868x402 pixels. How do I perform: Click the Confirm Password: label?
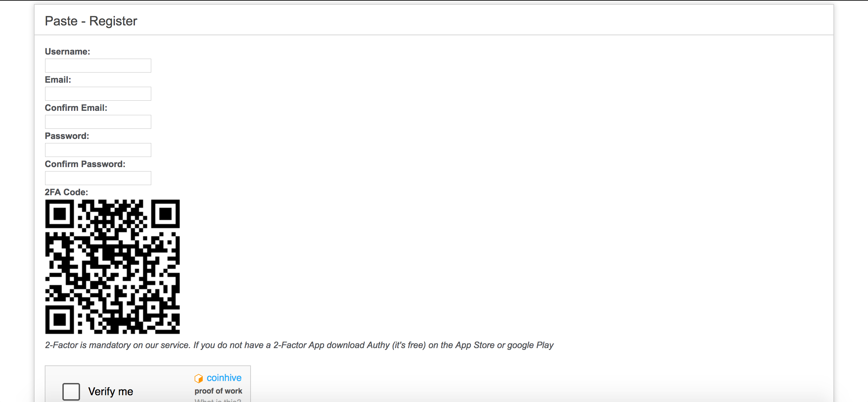click(85, 164)
